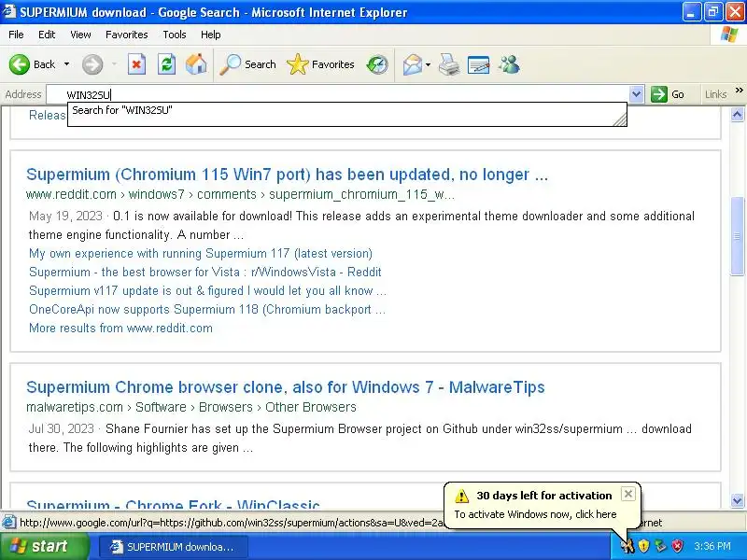Click the Mail envelope toolbar icon
The height and width of the screenshot is (560, 747).
412,64
